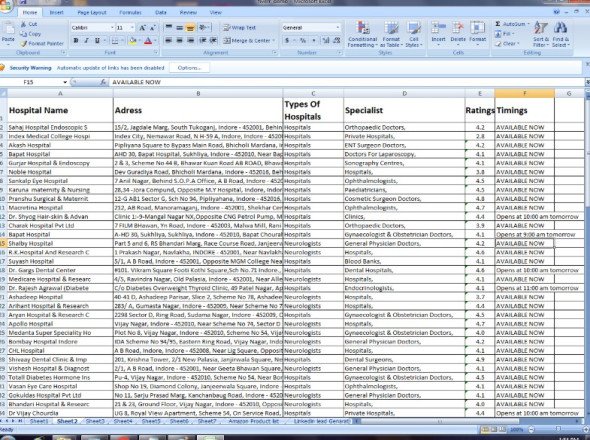Open the Data ribbon tab

[x=161, y=12]
